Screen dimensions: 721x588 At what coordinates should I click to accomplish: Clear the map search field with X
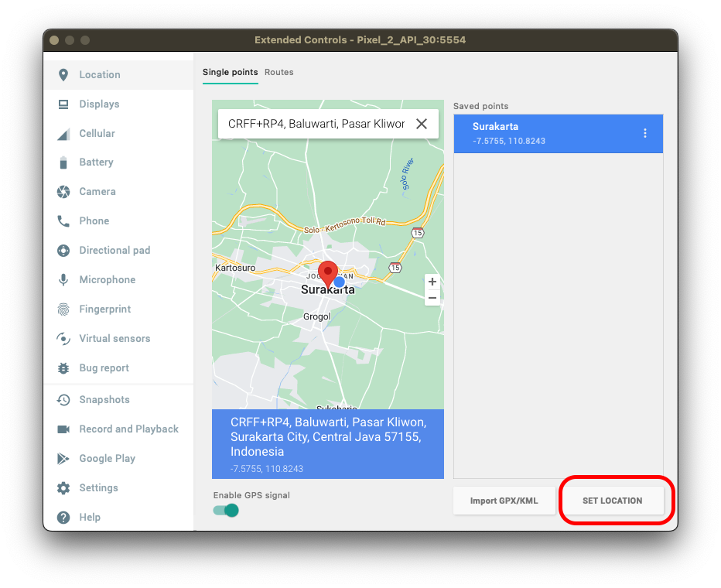pos(422,124)
